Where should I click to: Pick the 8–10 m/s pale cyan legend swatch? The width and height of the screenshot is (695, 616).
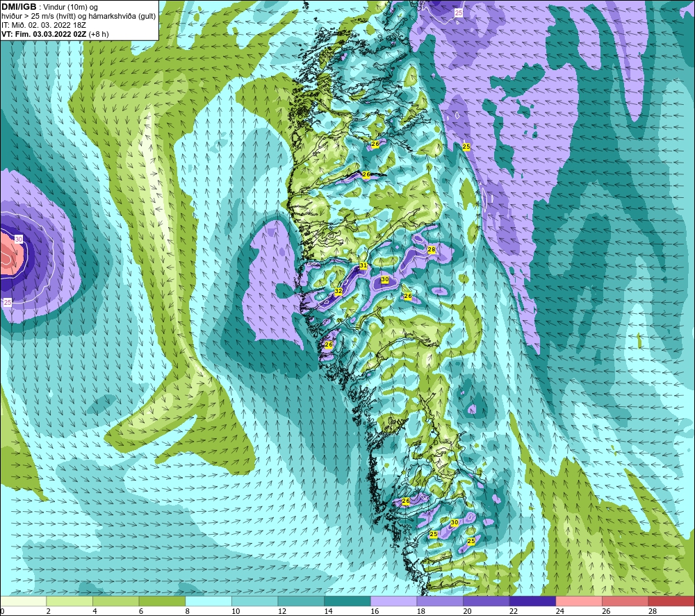click(208, 601)
